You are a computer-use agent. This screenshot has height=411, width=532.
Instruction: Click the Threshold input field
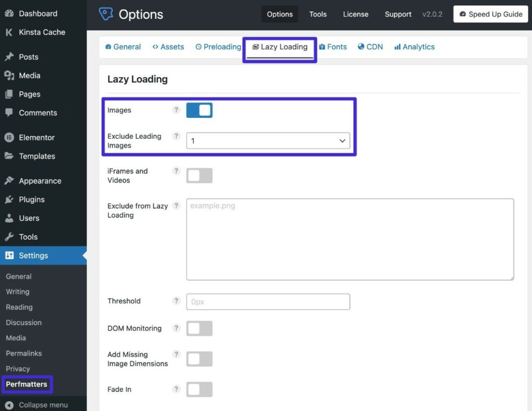coord(268,301)
